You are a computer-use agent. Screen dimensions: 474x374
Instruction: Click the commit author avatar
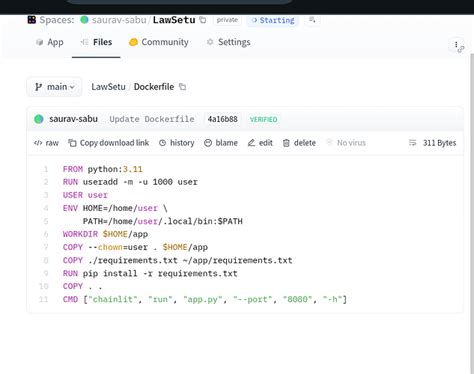(39, 119)
